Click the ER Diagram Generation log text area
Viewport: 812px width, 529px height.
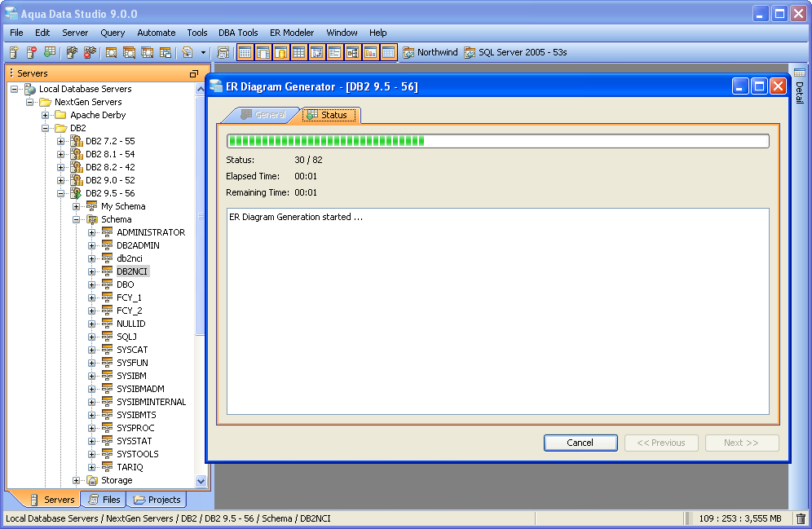(497, 311)
